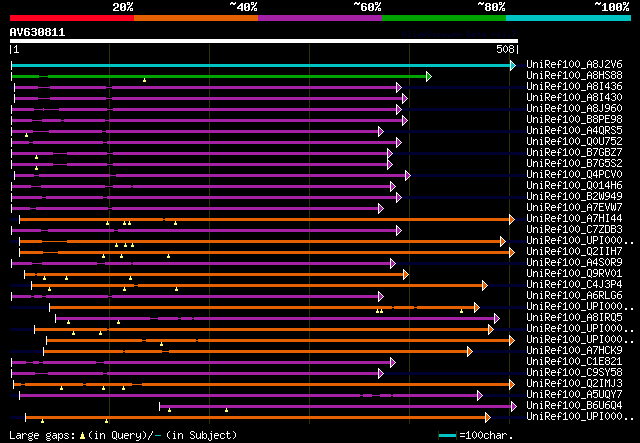
Task: Click the purple arrowhead of the A8I430 alignment
Action: 404,98
